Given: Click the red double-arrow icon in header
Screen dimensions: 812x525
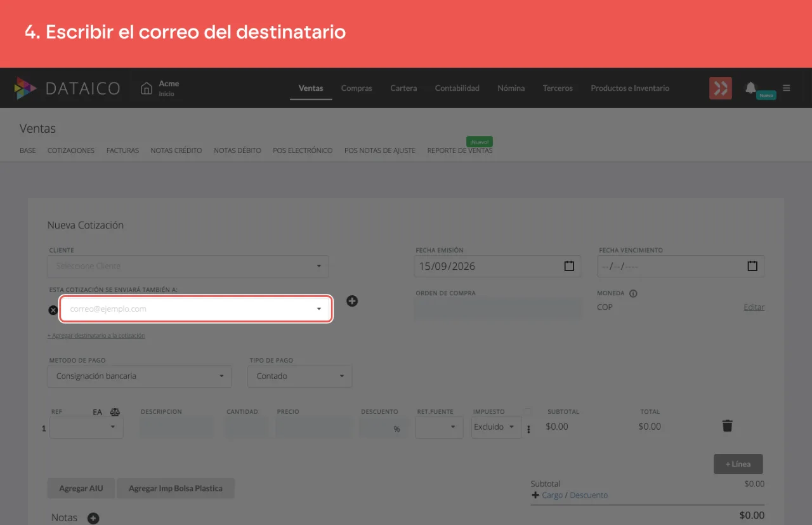Looking at the screenshot, I should (x=721, y=88).
